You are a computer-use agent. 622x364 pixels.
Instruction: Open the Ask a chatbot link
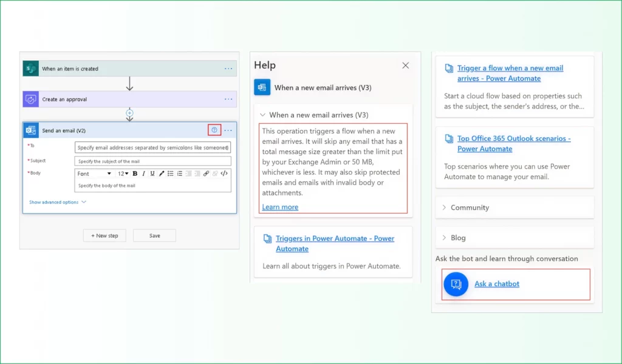497,283
